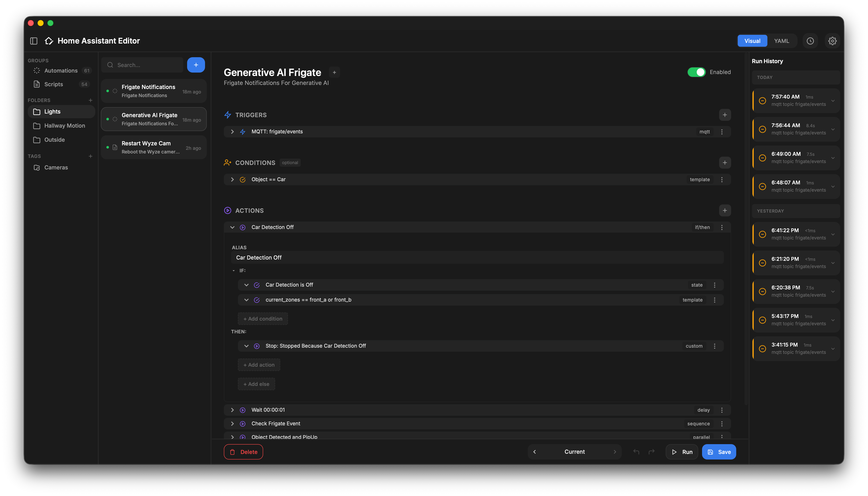
Task: Open Stop action three-dot menu
Action: click(x=714, y=346)
